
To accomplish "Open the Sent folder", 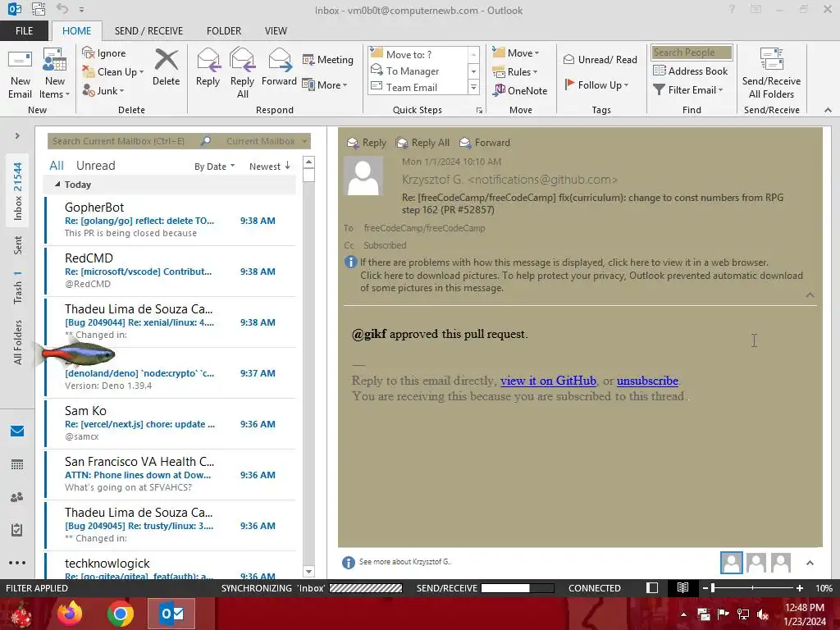I will point(18,244).
